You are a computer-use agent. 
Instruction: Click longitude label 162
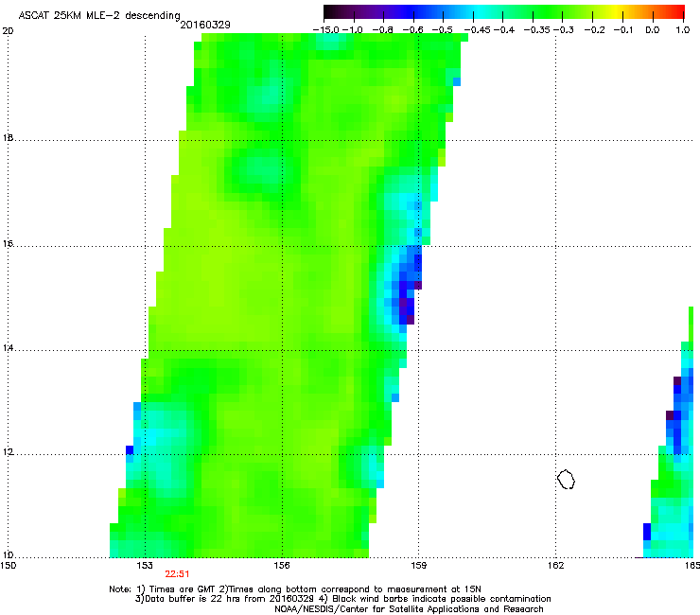tap(555, 566)
